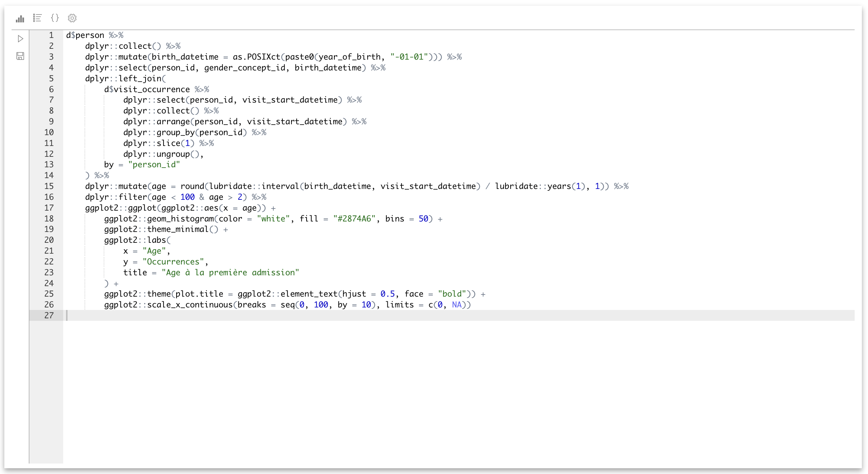Screen dimensions: 868x474
Task: Click the number 100 in filter on line 16
Action: click(x=187, y=197)
